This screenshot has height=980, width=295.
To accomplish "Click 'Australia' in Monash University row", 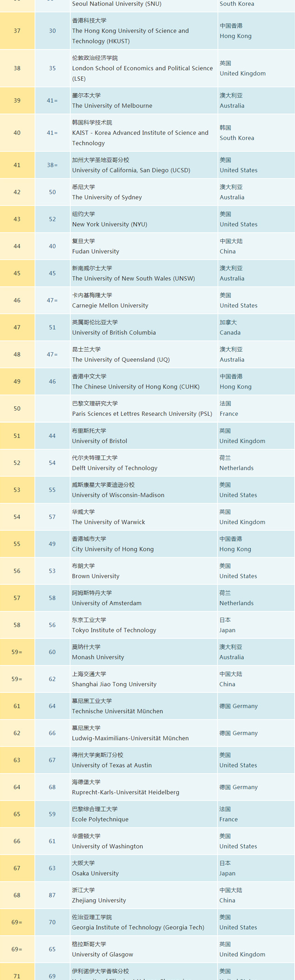I will tap(232, 658).
